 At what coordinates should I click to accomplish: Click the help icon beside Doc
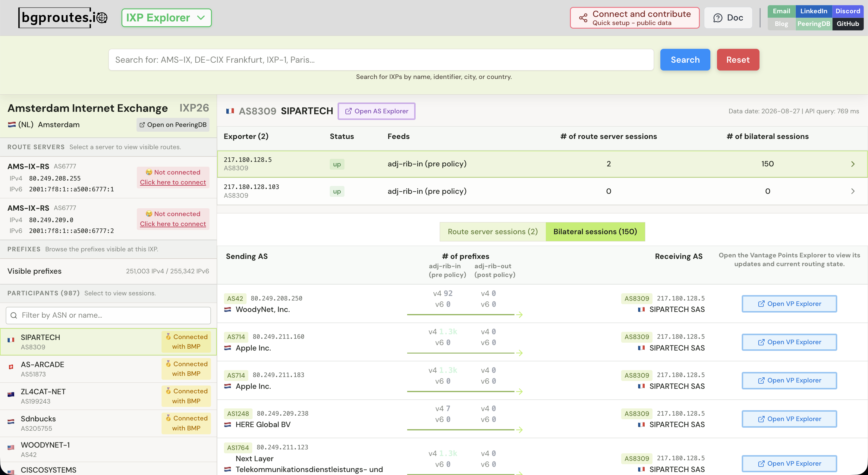718,18
